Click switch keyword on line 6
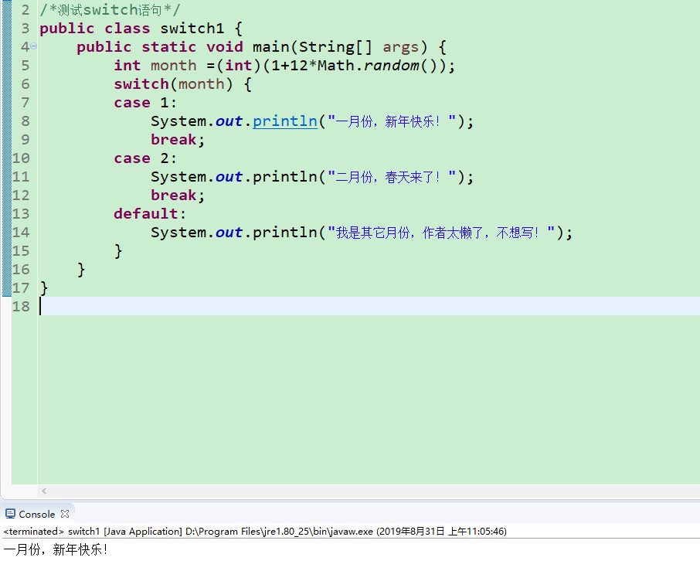This screenshot has height=588, width=700. (x=141, y=84)
